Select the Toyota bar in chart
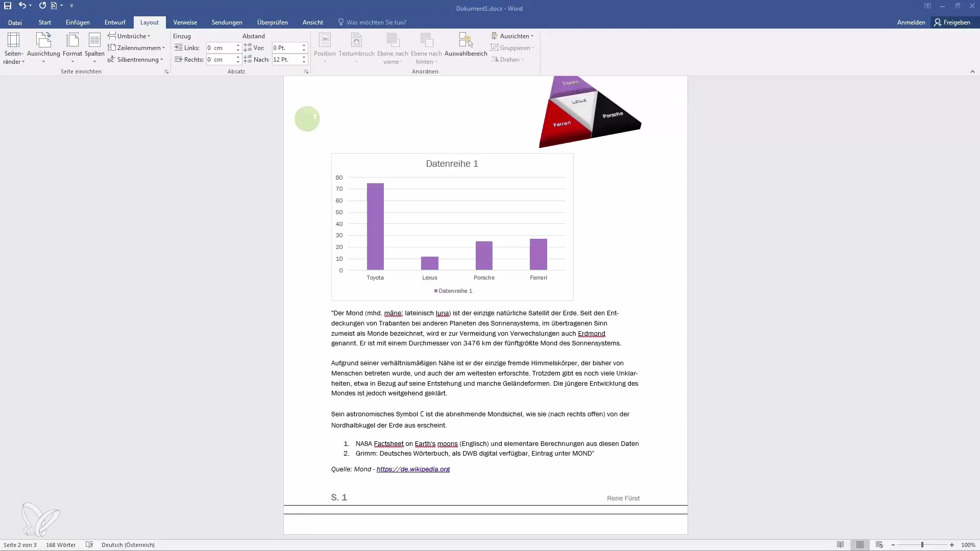980x551 pixels. (375, 227)
